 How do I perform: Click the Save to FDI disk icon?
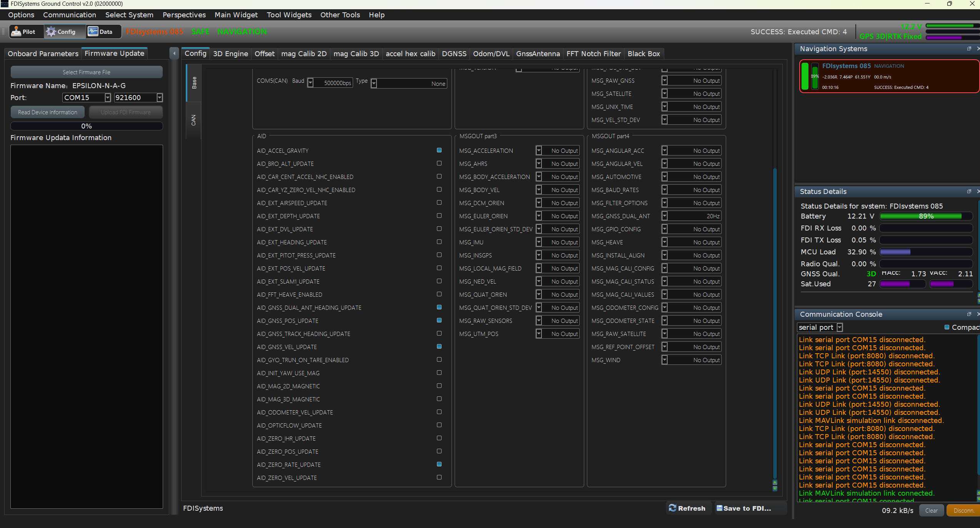coord(719,508)
